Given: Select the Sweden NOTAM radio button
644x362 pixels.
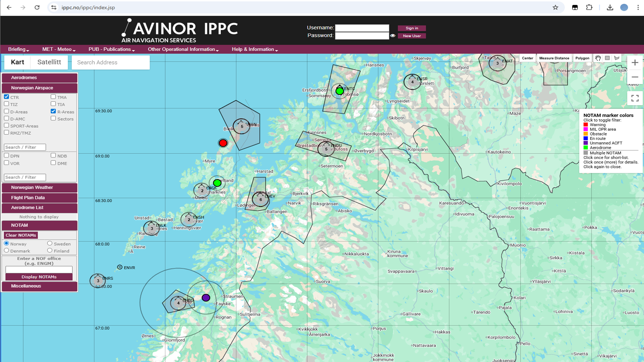Looking at the screenshot, I should [x=50, y=243].
